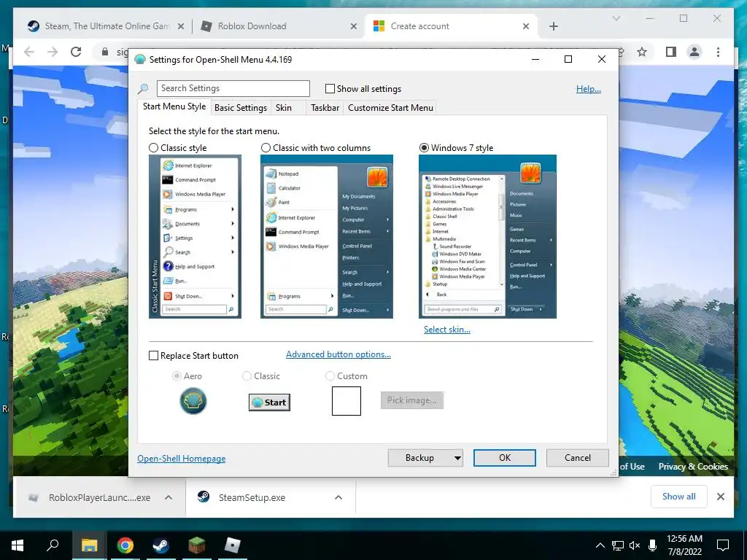Close the Chrome downloads bar
Screen dimensions: 747x560
pyautogui.click(x=720, y=497)
